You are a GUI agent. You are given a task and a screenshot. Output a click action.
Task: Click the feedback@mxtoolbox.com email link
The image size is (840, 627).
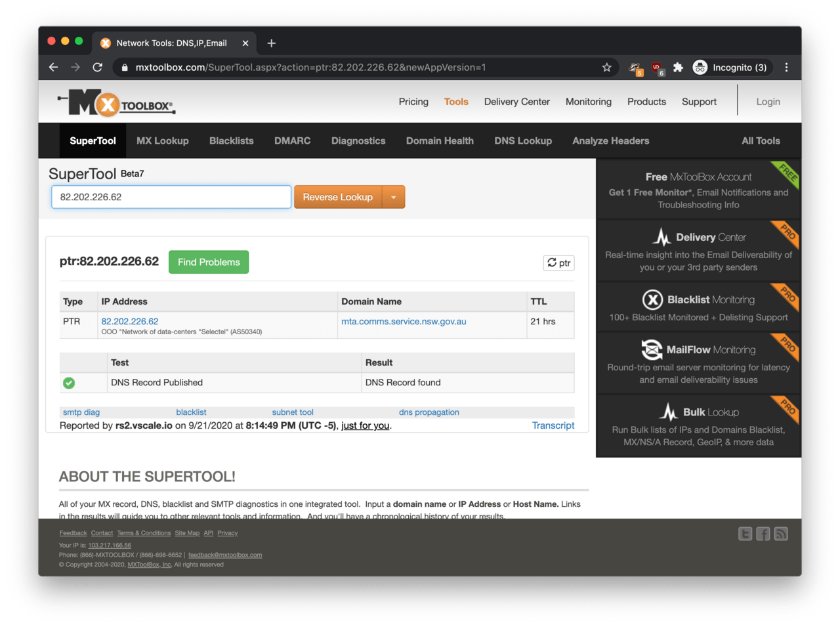pyautogui.click(x=225, y=555)
